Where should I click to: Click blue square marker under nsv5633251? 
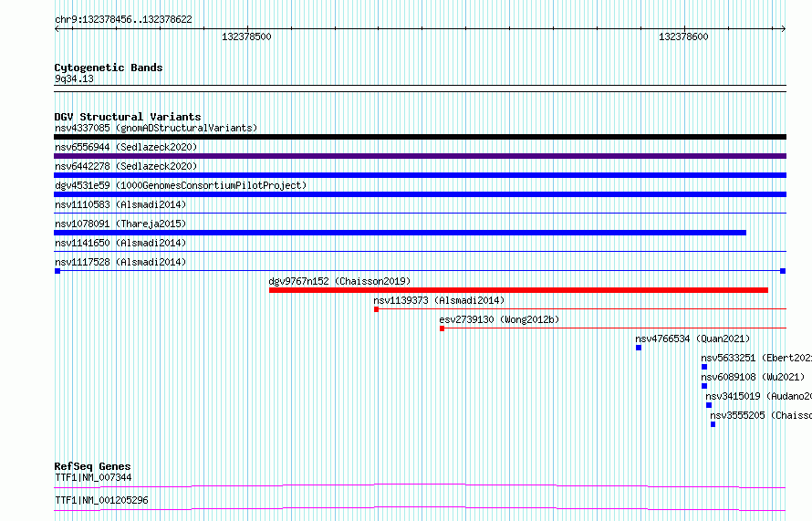click(x=704, y=367)
